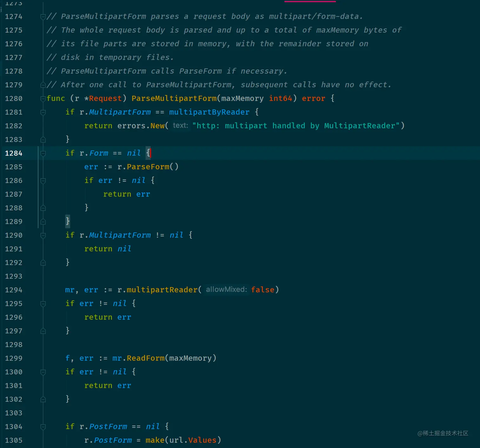
Task: Click the "text:" parameter hint
Action: click(180, 125)
